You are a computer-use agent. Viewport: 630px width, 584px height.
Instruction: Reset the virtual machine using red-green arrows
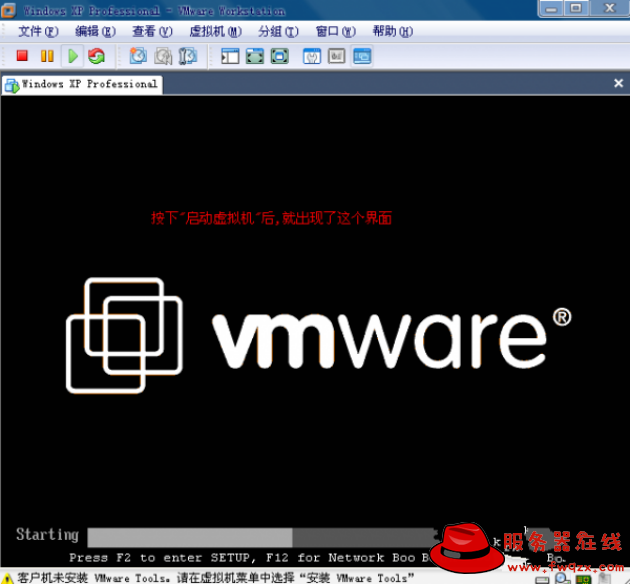pyautogui.click(x=96, y=56)
